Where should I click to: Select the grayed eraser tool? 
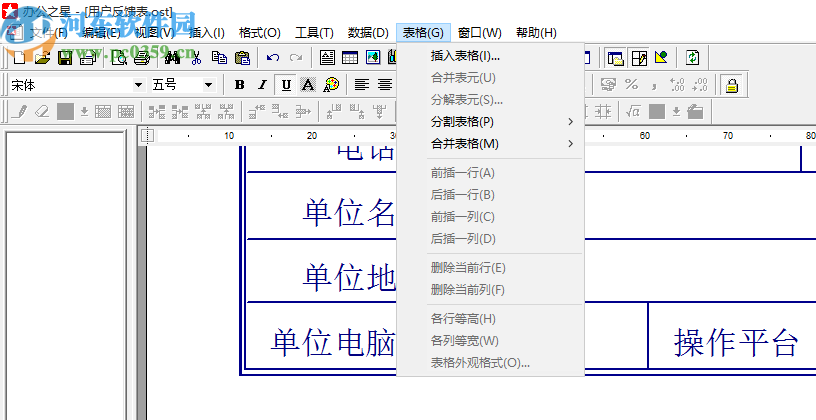(42, 111)
